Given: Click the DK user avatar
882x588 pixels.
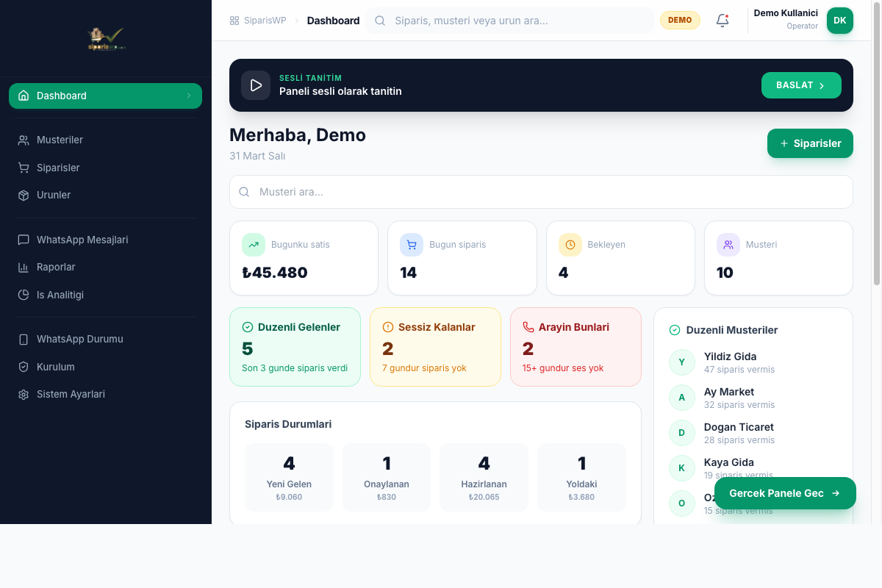Looking at the screenshot, I should 839,21.
